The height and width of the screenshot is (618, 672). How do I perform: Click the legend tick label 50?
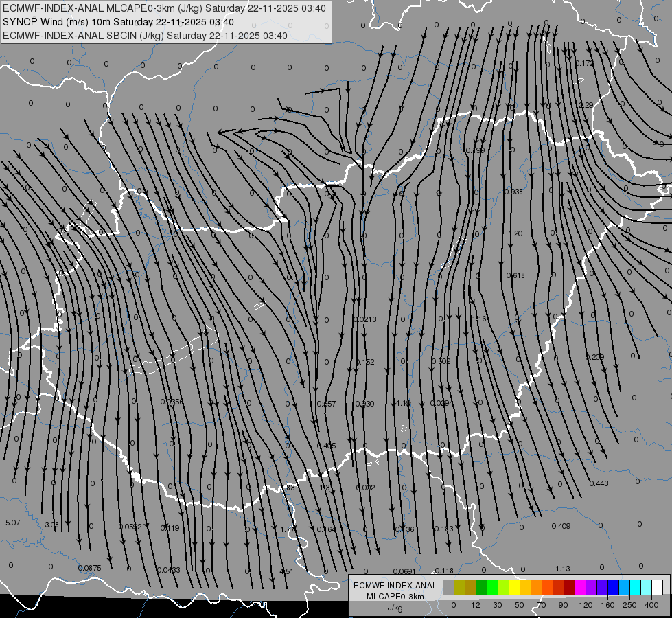(x=520, y=605)
